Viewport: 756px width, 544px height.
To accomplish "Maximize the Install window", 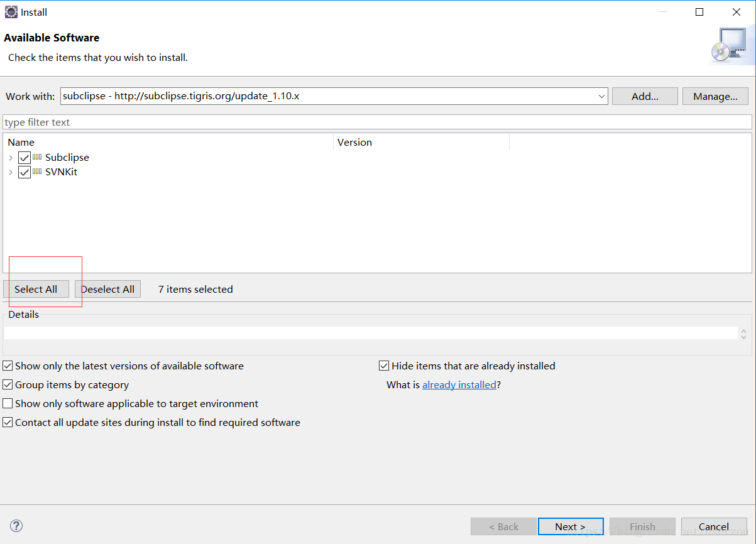I will [x=699, y=12].
